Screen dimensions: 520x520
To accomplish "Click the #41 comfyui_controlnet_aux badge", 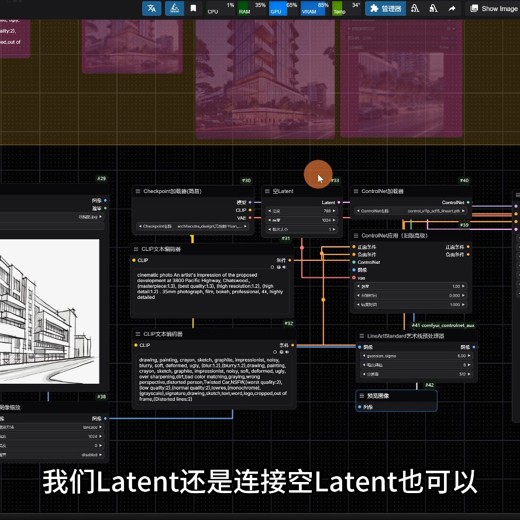I will (443, 325).
